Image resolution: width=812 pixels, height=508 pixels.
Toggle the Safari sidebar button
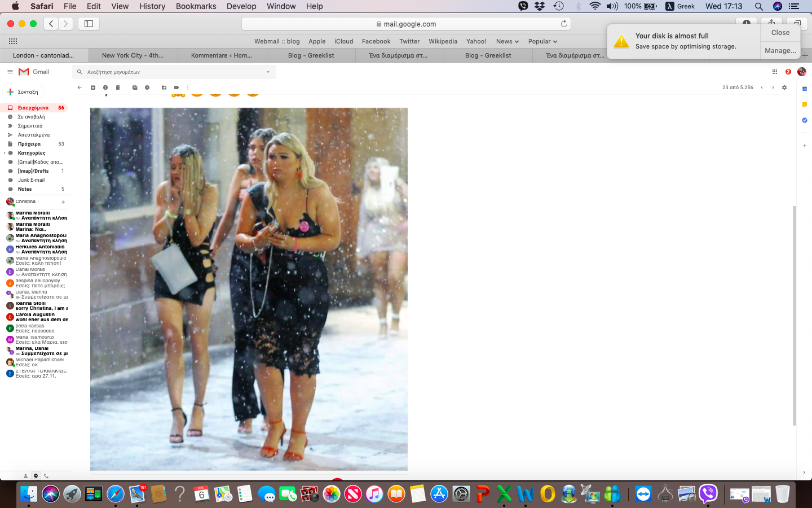click(89, 24)
